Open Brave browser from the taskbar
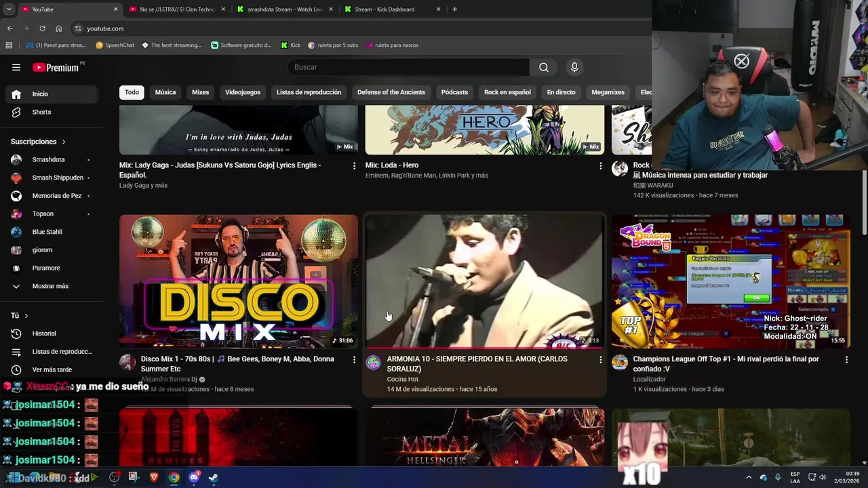The image size is (868, 488). pyautogui.click(x=154, y=477)
